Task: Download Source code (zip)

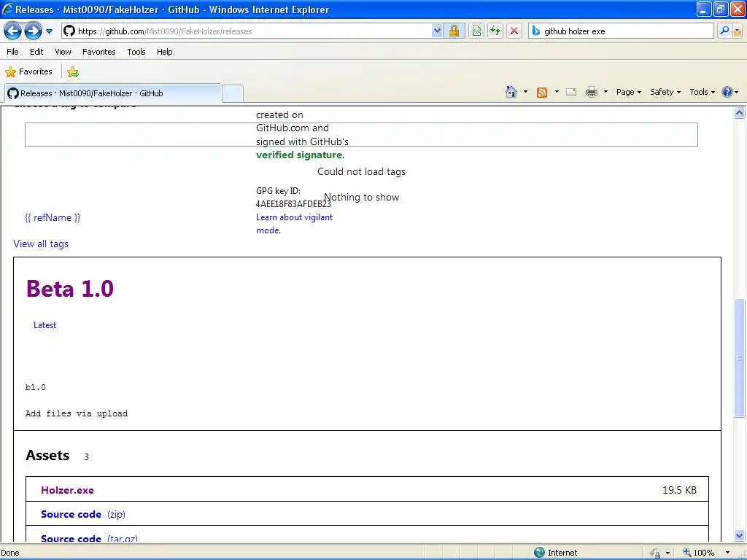Action: point(83,514)
